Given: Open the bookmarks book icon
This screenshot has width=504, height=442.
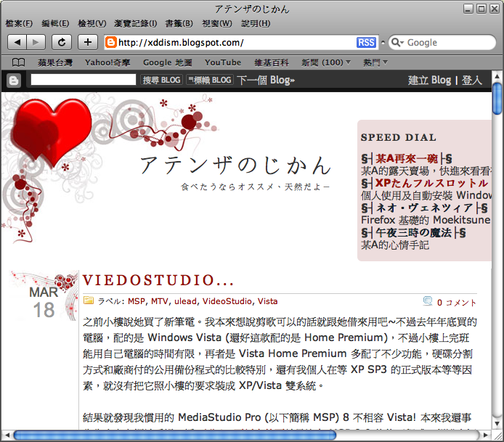Looking at the screenshot, I should pyautogui.click(x=18, y=62).
